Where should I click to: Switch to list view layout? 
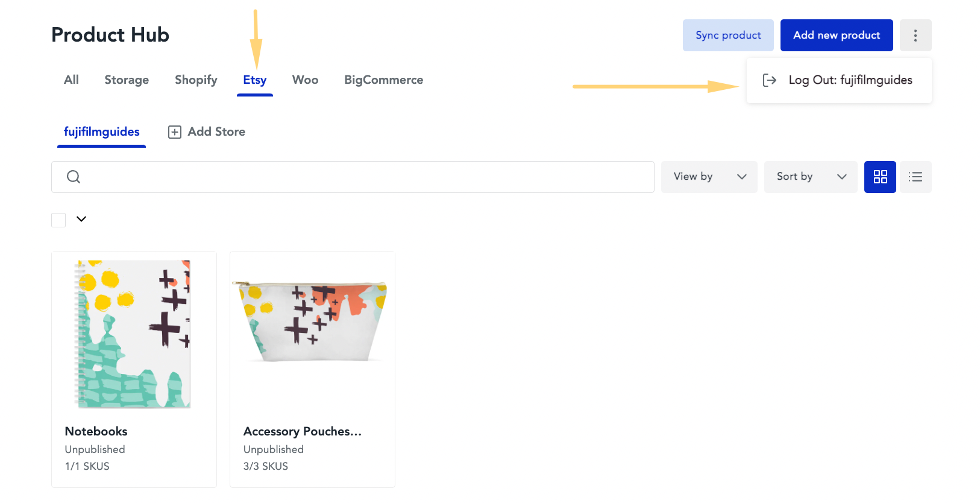point(916,177)
